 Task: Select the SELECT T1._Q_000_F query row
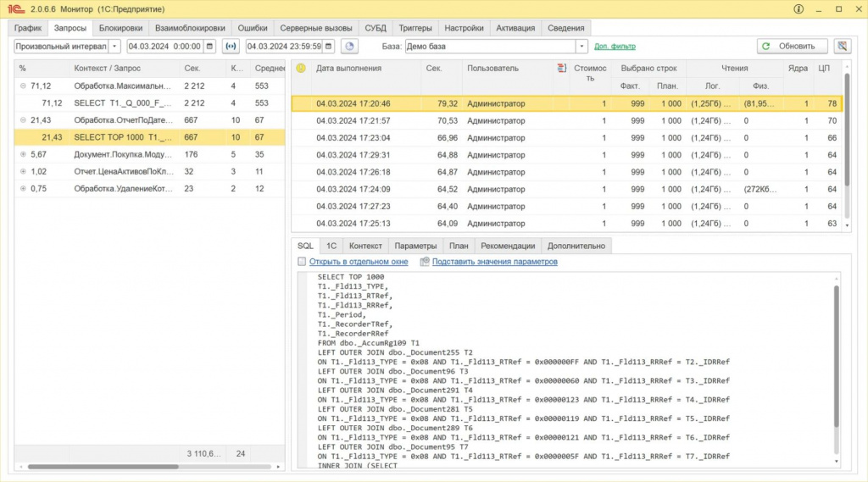point(149,103)
